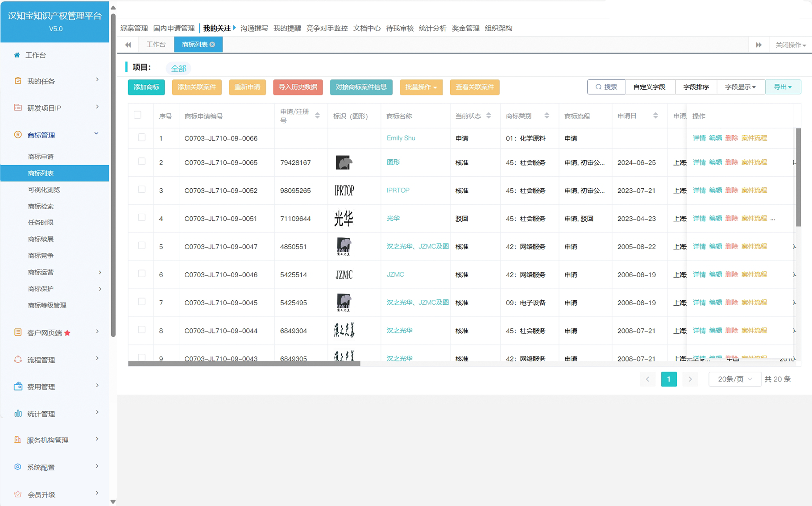This screenshot has height=506, width=812.
Task: Click the 费用管理 wallet icon in sidebar
Action: pyautogui.click(x=18, y=386)
